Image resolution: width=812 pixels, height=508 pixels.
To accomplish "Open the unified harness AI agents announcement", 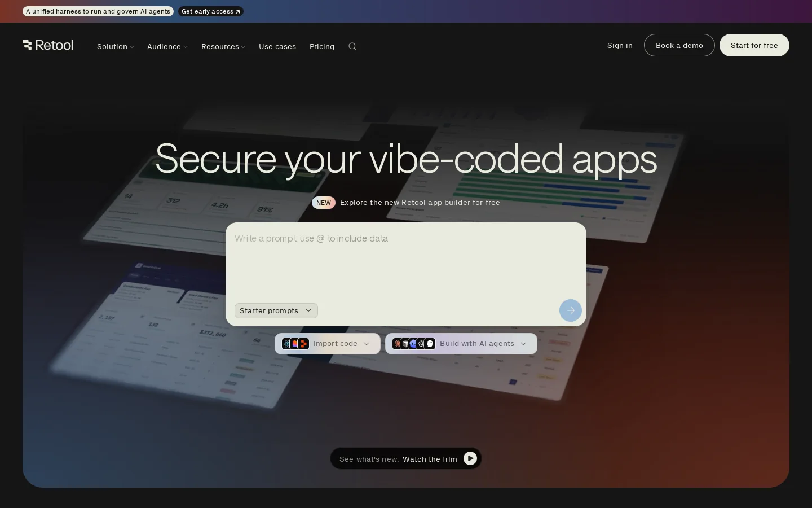I will click(98, 11).
